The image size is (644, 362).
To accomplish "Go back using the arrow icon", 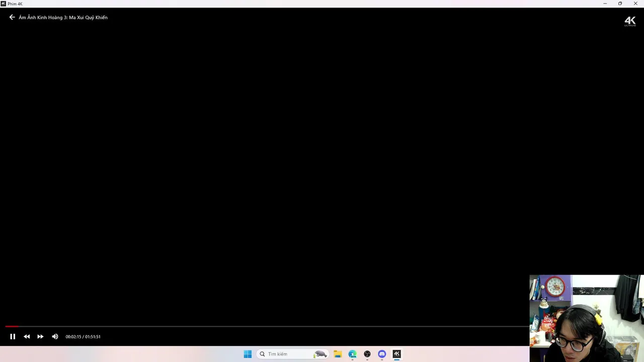I will click(x=12, y=17).
